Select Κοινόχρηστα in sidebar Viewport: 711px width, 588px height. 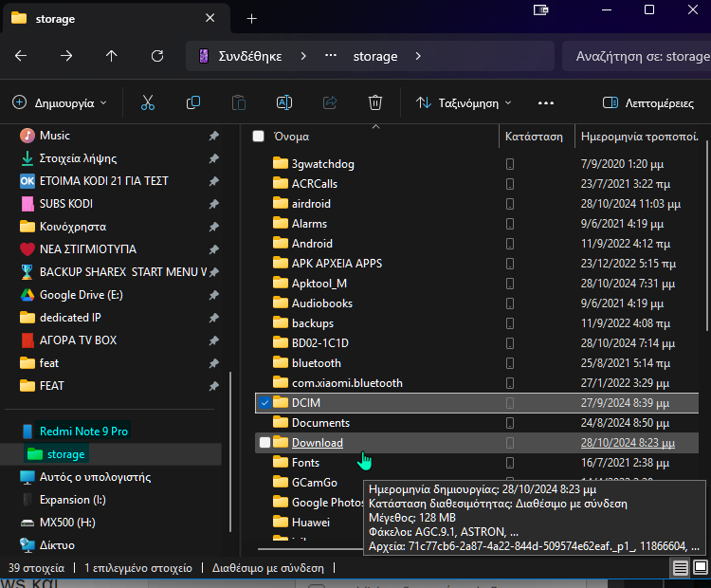coord(73,227)
